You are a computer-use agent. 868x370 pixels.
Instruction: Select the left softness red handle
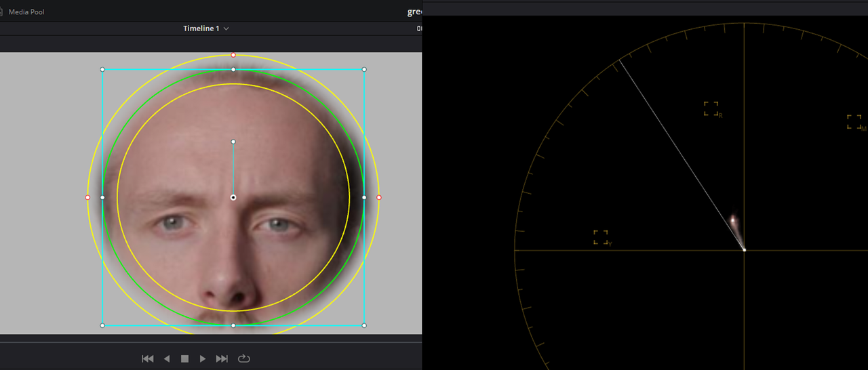pos(87,197)
